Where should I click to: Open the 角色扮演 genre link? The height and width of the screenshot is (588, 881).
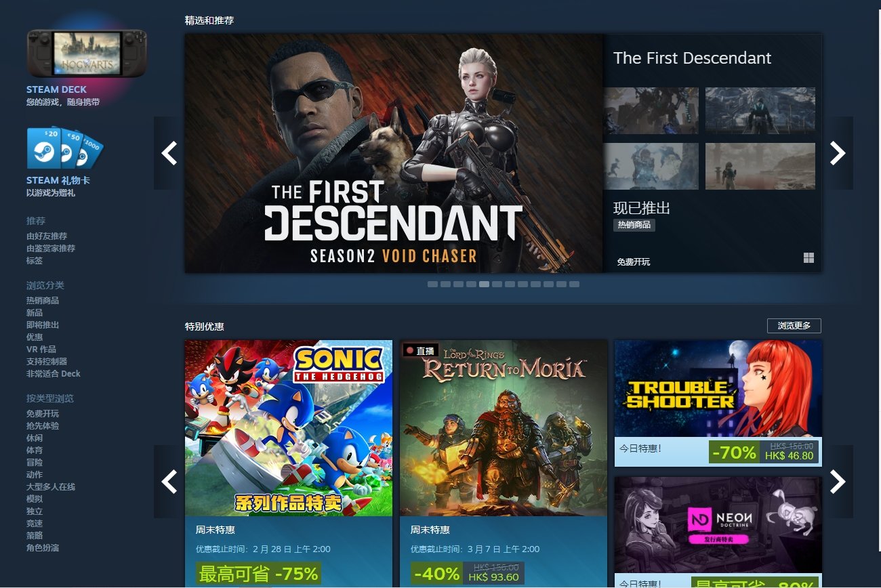tap(43, 547)
